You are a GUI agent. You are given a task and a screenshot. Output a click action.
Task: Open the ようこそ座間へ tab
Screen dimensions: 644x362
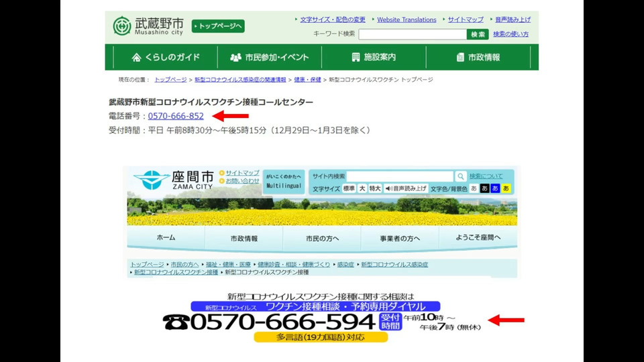478,237
